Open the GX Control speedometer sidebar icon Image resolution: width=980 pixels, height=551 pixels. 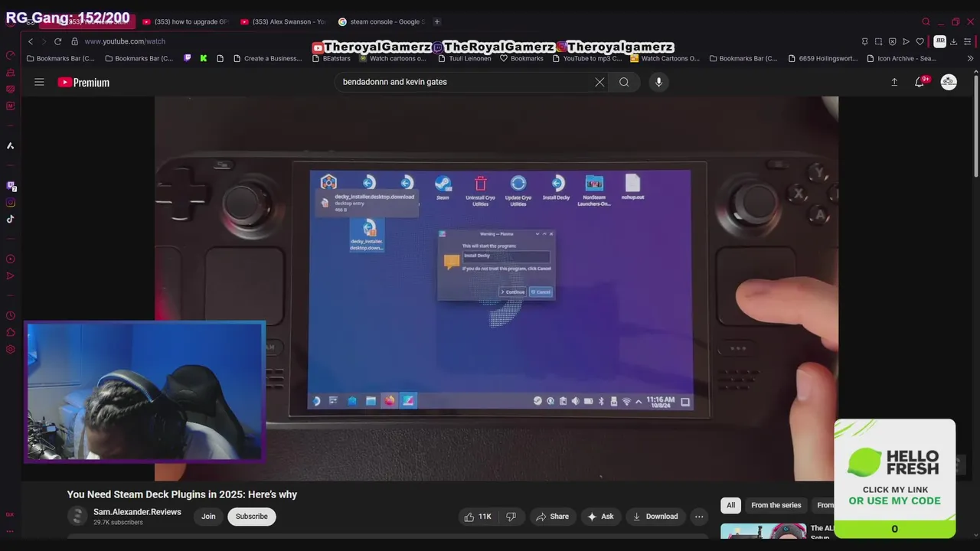[x=11, y=55]
